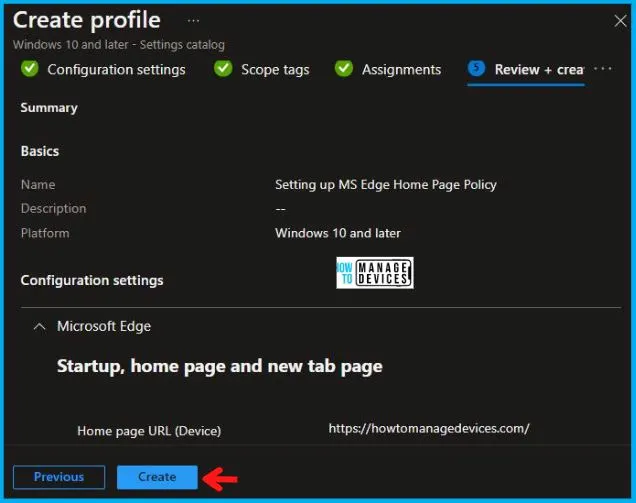This screenshot has height=503, width=636.
Task: Open the ellipsis menu next to Create profile
Action: click(193, 20)
